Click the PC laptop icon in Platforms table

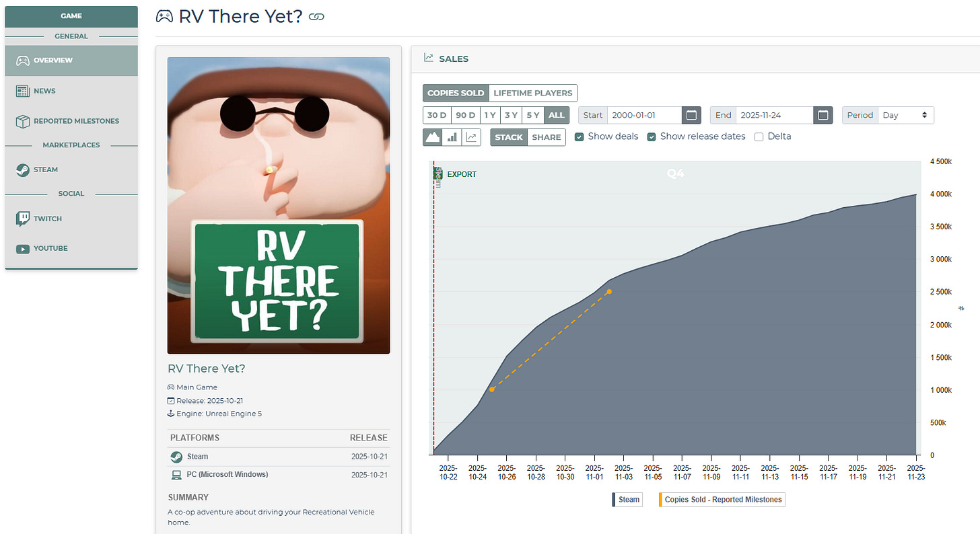tap(176, 475)
